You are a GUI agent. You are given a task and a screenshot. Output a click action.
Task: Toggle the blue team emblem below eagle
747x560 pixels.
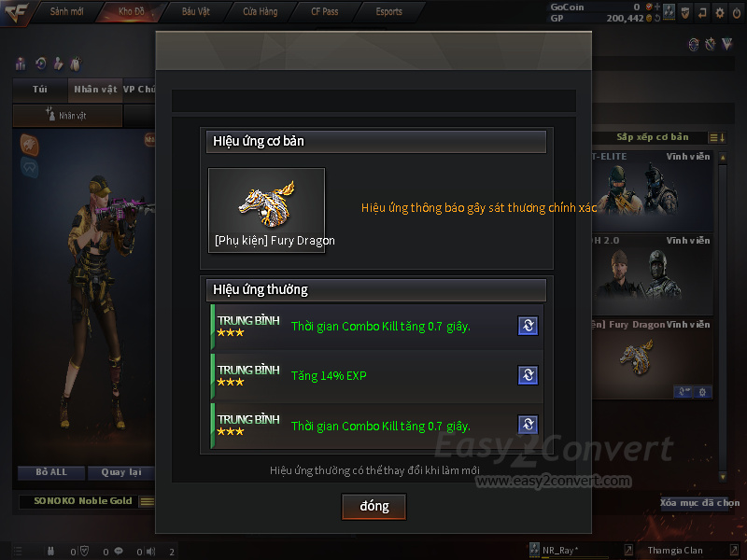point(30,168)
